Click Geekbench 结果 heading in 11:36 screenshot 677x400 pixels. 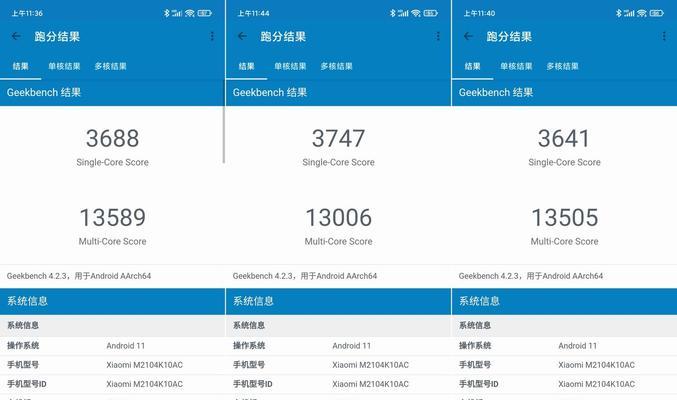click(x=44, y=92)
